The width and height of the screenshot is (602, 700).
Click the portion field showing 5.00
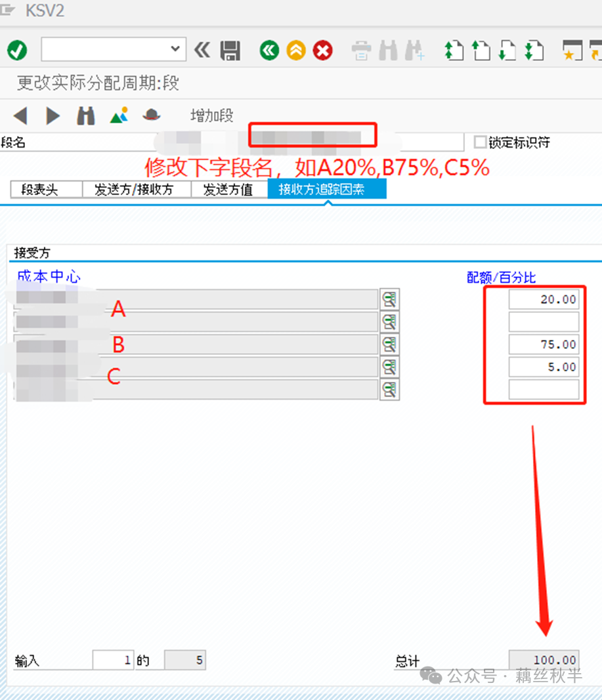[x=544, y=367]
